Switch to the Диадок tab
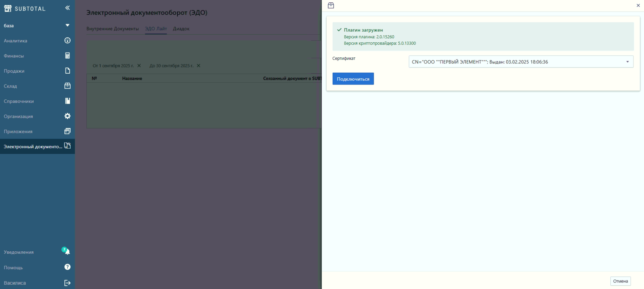Screen dimensions: 644x289 (x=181, y=29)
